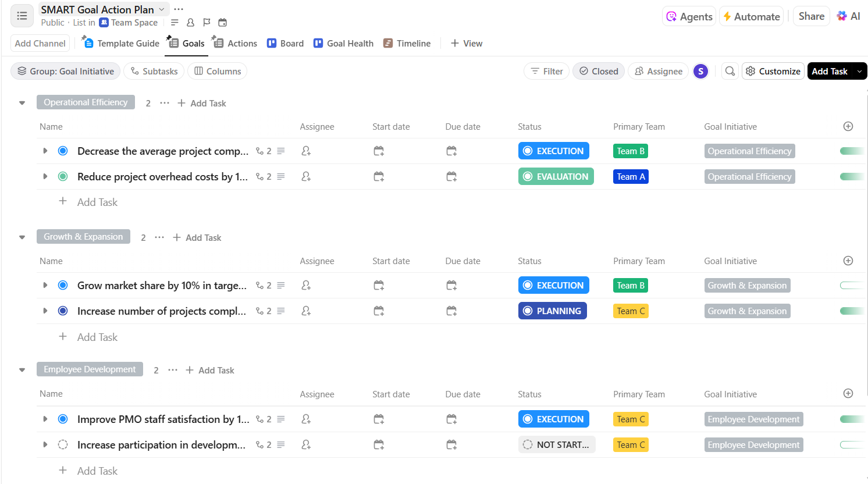Open the Agents panel
The image size is (868, 484).
(689, 16)
